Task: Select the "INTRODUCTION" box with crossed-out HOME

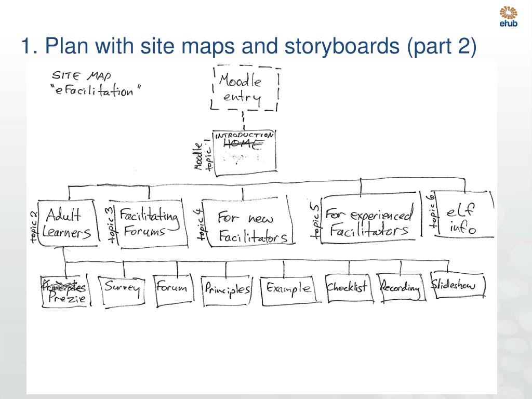Action: click(x=245, y=153)
